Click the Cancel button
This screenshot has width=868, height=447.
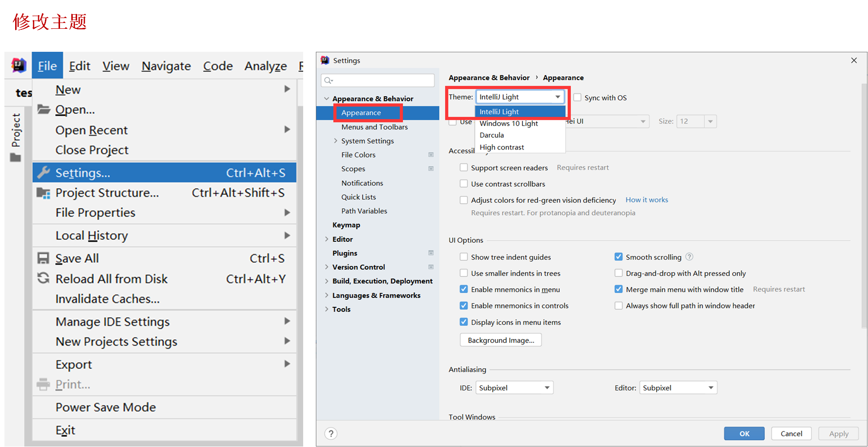coord(791,434)
